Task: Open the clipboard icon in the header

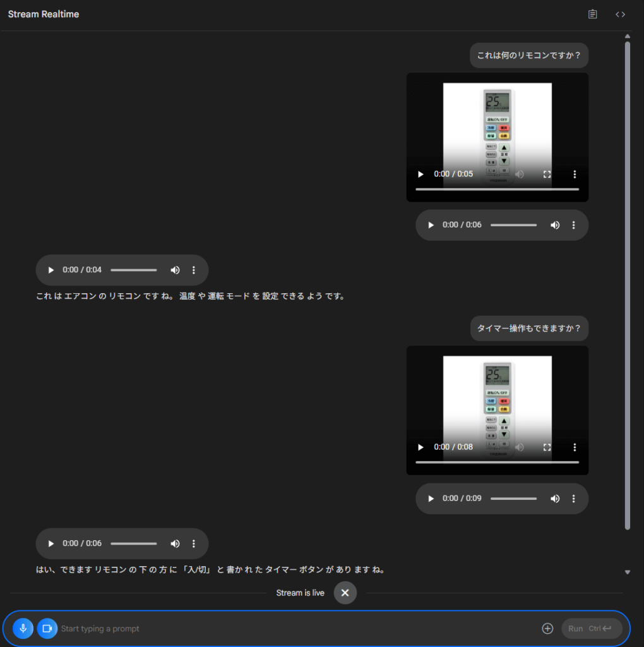Action: pos(592,14)
